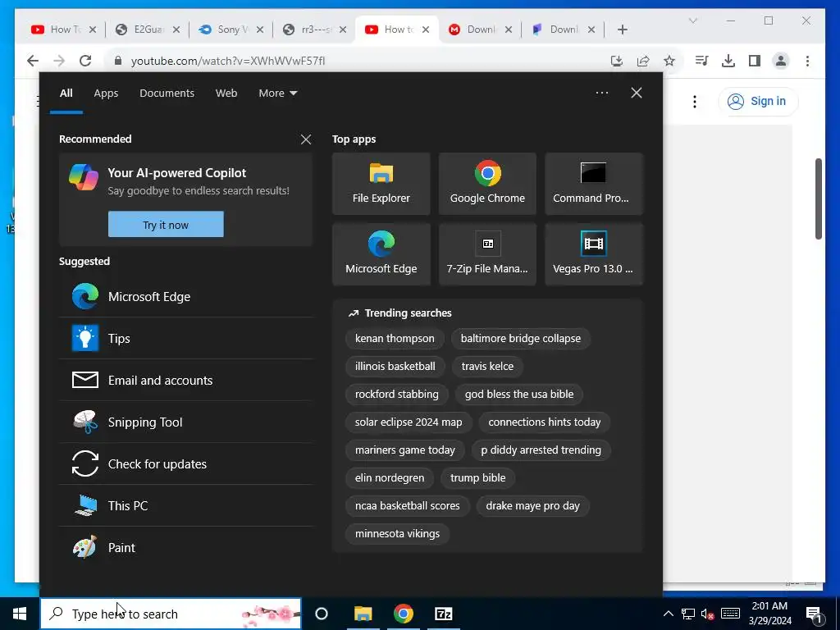Close the Windows search panel
The height and width of the screenshot is (630, 840).
[x=636, y=93]
